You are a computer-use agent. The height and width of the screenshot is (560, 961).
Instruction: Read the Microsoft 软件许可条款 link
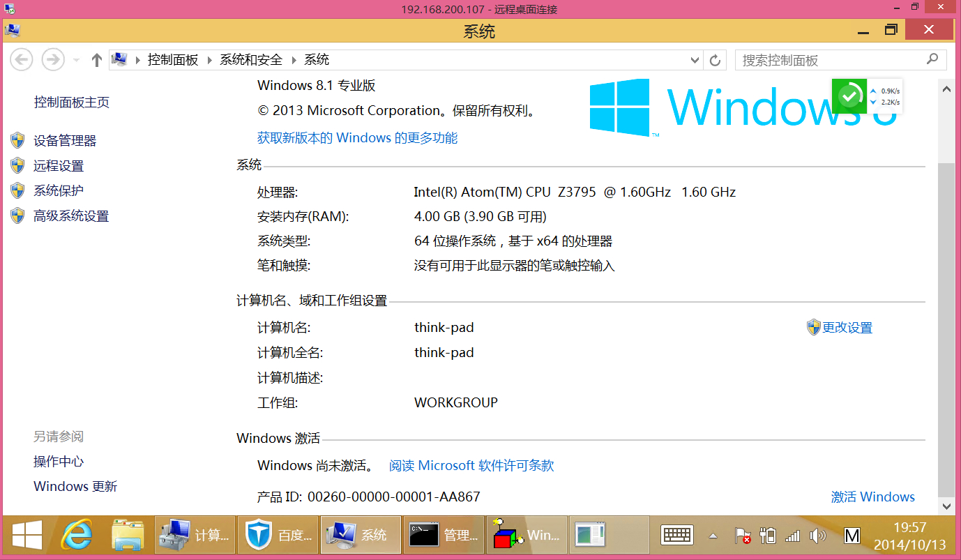[471, 466]
